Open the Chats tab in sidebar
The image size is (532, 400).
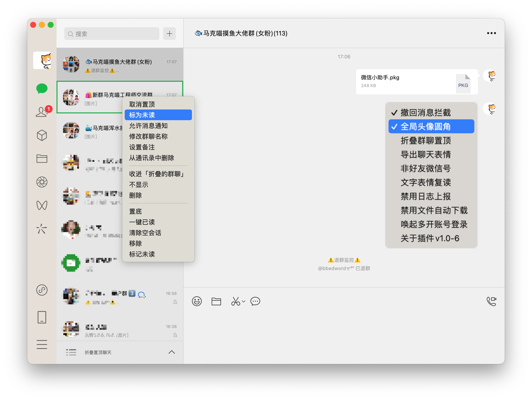coord(42,89)
